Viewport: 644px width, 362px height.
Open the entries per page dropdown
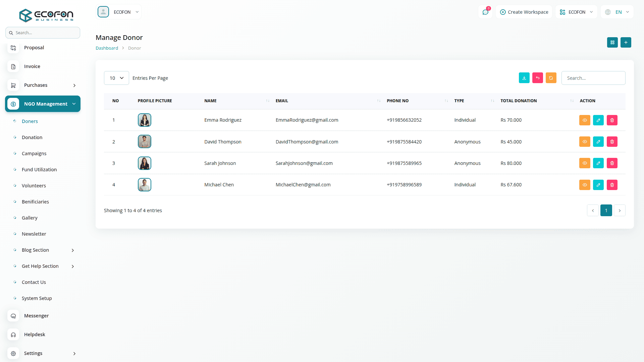pyautogui.click(x=116, y=78)
